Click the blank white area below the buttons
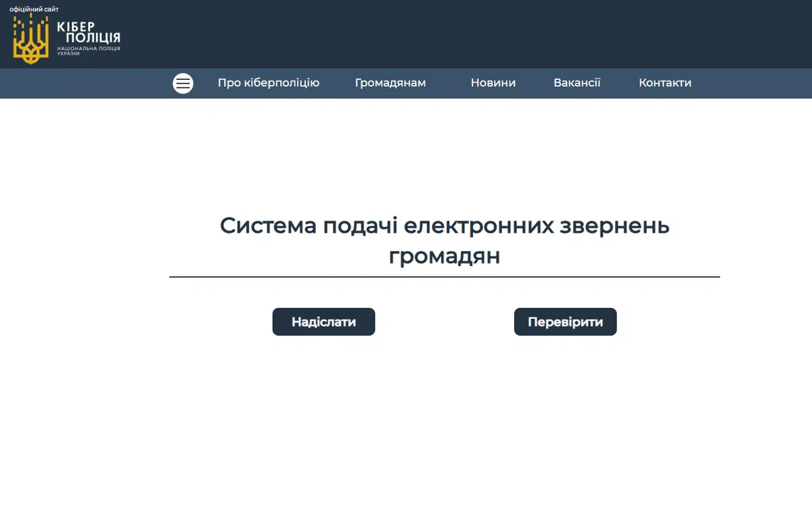The image size is (812, 505). click(445, 420)
